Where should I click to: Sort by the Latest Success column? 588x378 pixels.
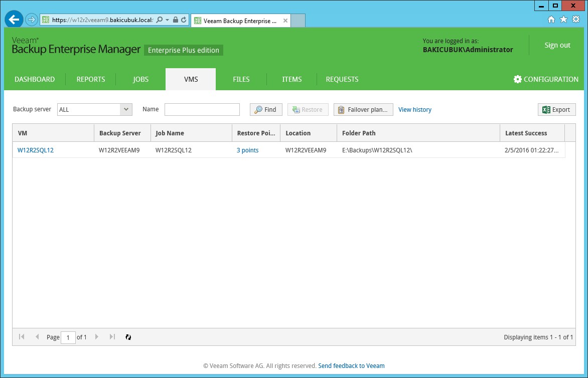pos(532,133)
